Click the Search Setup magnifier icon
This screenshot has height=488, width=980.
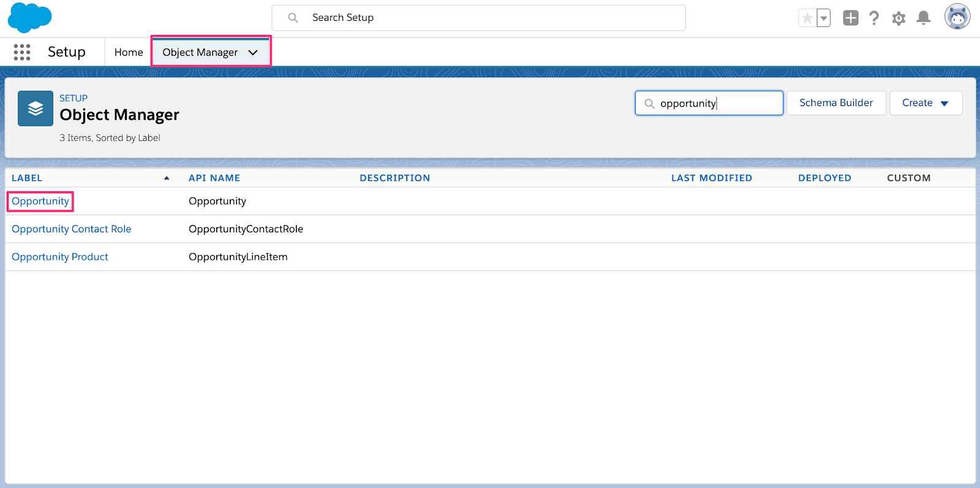pos(293,18)
